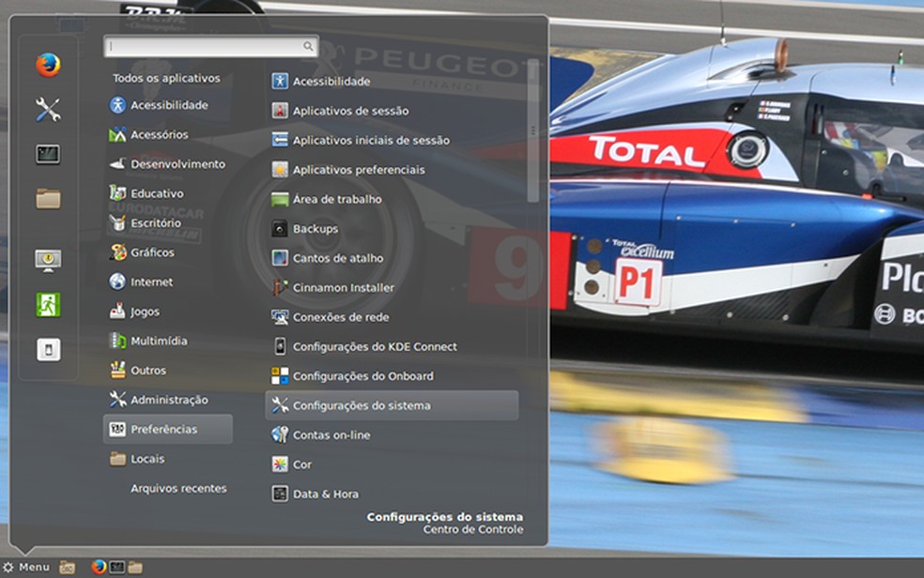The width and height of the screenshot is (924, 578).
Task: Launch Firefox from the favorites sidebar
Action: (x=48, y=66)
